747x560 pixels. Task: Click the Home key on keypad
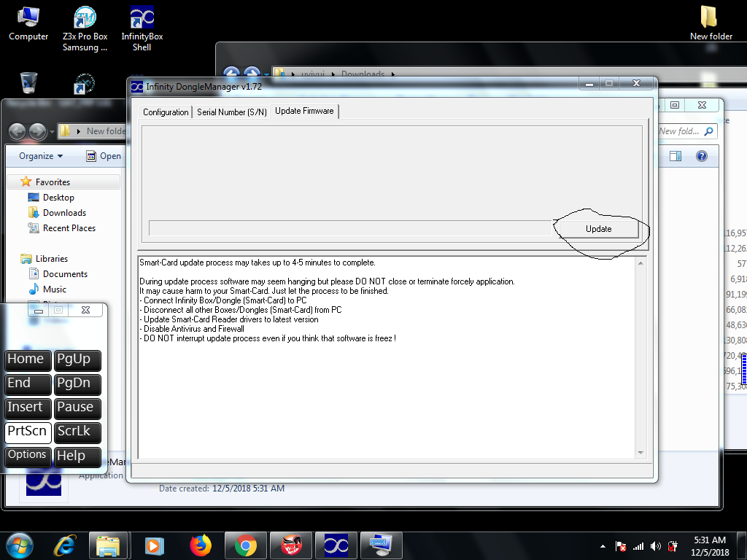click(28, 360)
